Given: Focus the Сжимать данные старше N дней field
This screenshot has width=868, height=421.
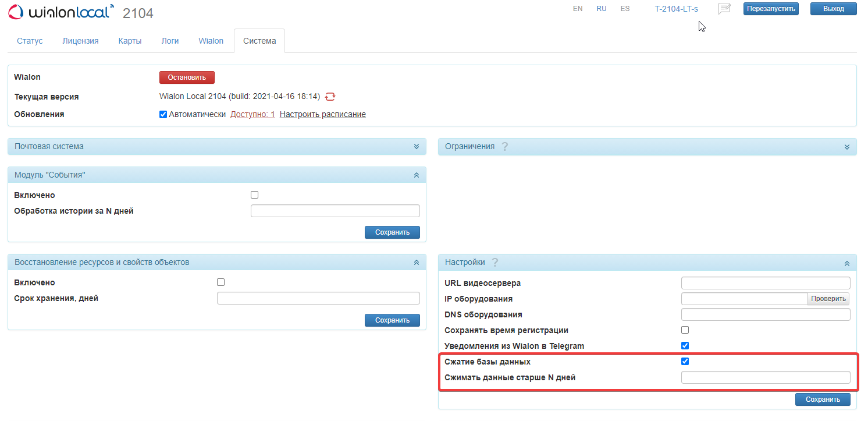Looking at the screenshot, I should tap(765, 377).
